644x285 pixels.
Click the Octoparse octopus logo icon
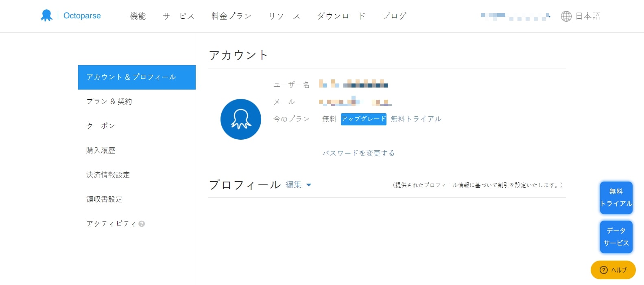pos(46,16)
